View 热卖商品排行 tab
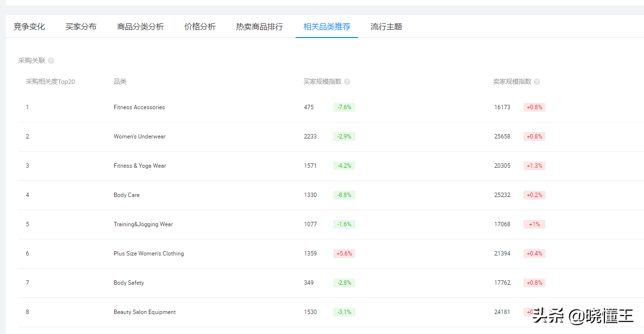 [260, 27]
